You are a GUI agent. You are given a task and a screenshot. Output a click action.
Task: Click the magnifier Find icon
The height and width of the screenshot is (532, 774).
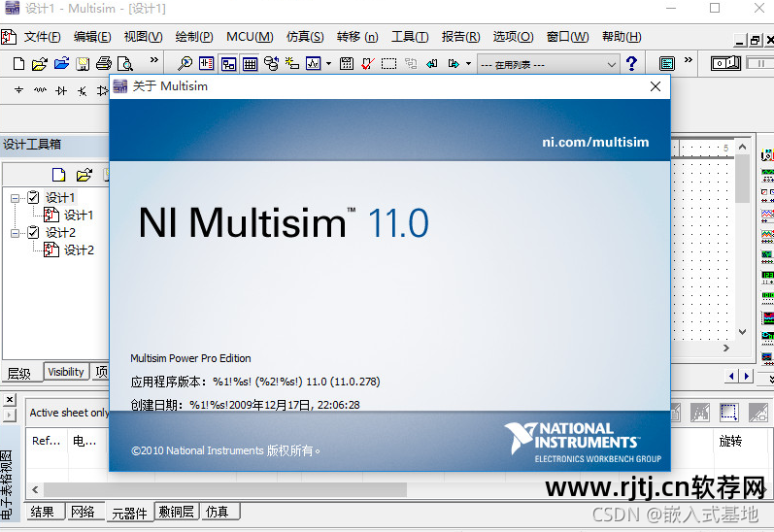tap(185, 64)
